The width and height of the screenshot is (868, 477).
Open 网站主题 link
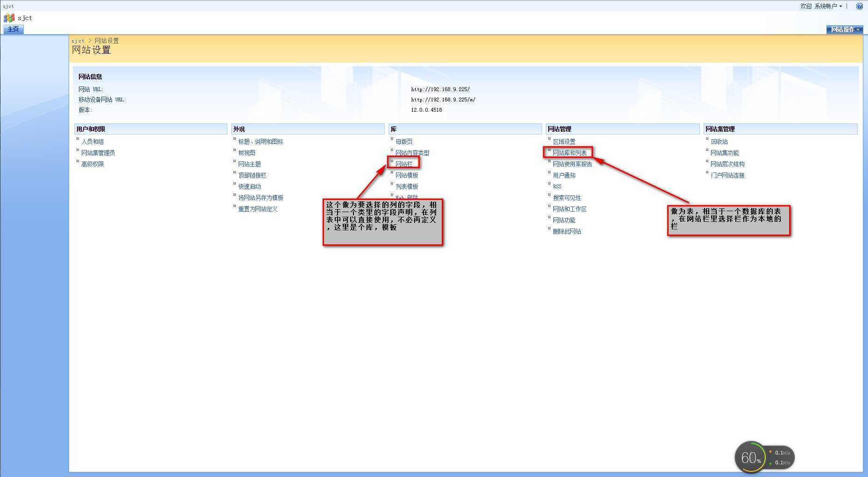tap(249, 164)
